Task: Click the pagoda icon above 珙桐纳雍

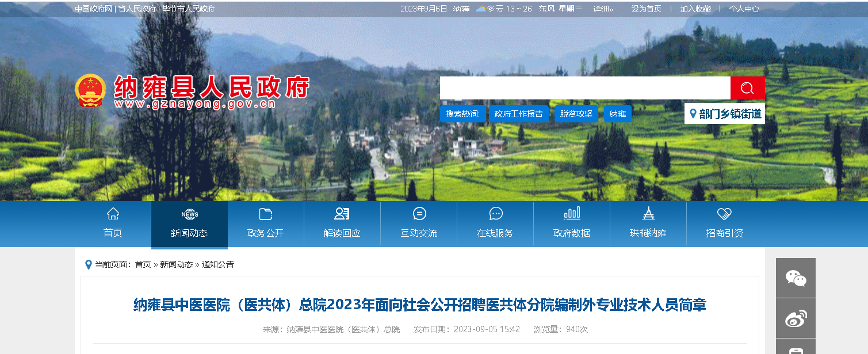Action: pyautogui.click(x=648, y=214)
